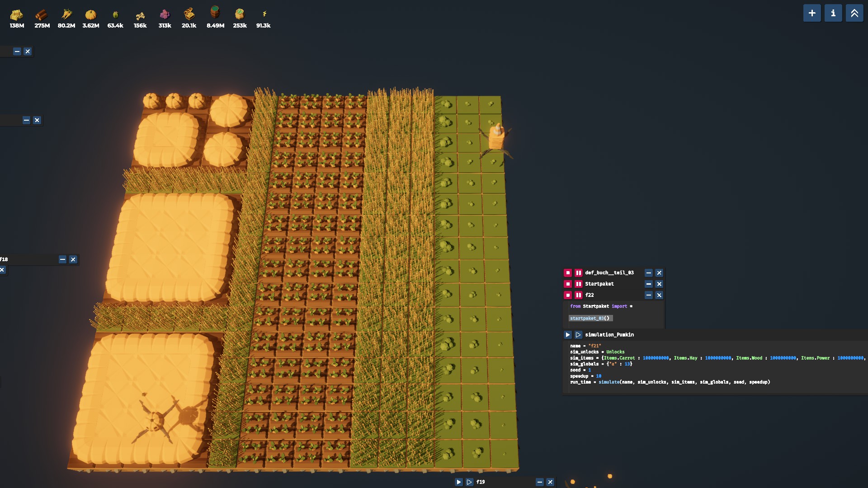This screenshot has width=868, height=488.
Task: Step through simulation_Pumkin with outlined play
Action: point(578,335)
